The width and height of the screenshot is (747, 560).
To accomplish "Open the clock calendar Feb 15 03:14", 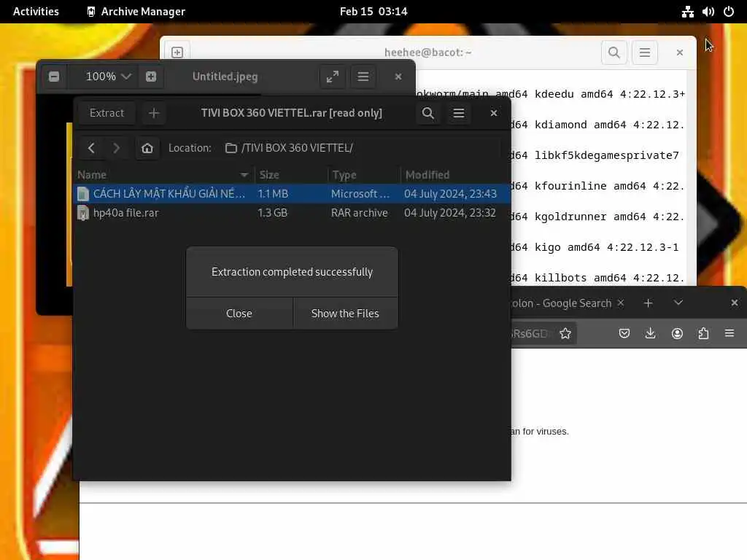I will tap(373, 12).
